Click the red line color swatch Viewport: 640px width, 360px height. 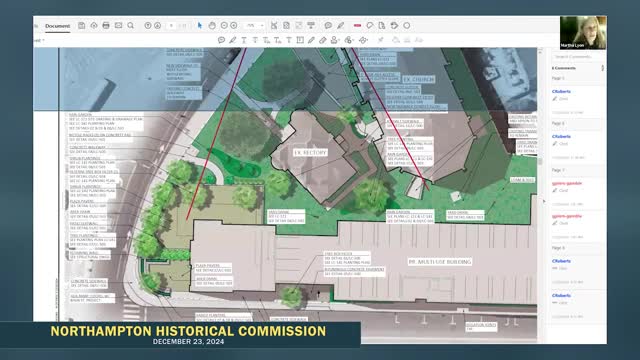(357, 25)
